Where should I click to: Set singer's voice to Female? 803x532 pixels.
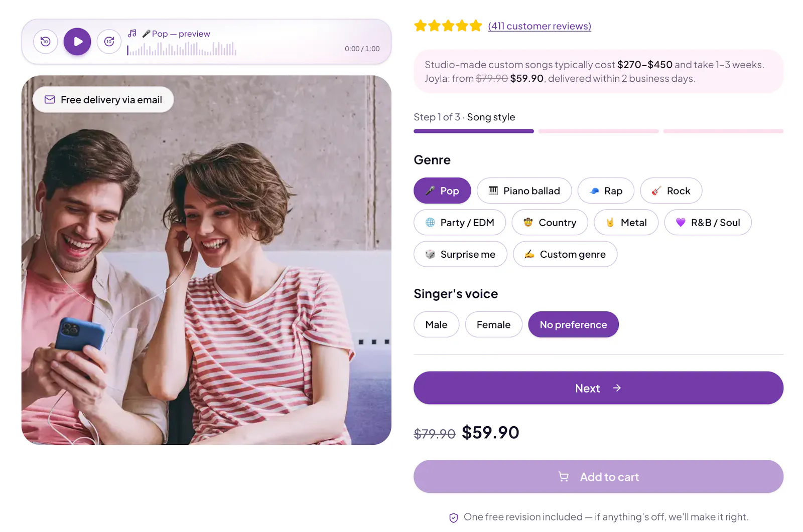click(493, 324)
